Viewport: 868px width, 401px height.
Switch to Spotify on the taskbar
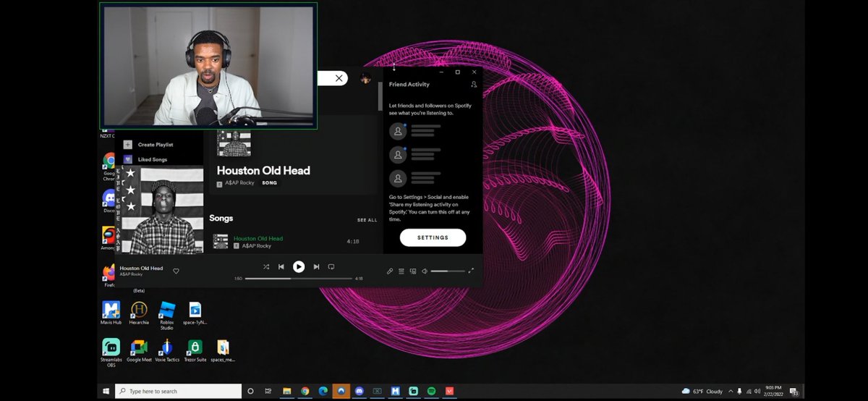point(431,391)
